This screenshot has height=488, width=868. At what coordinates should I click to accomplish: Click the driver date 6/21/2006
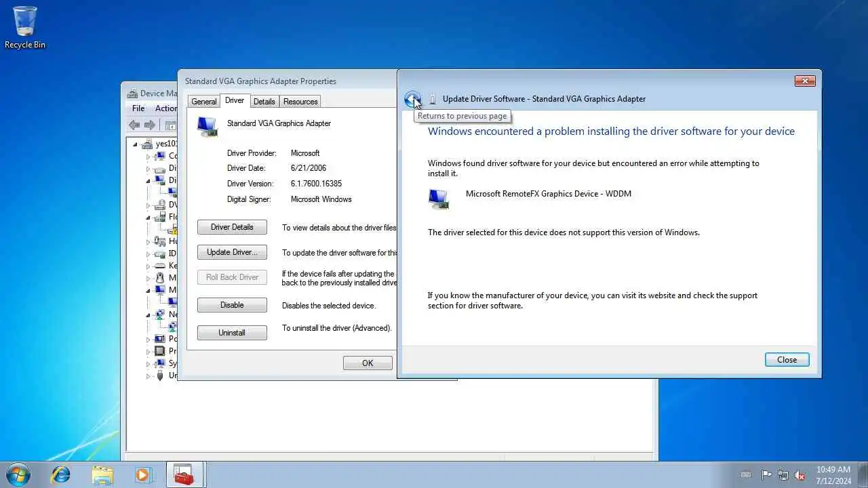click(x=309, y=168)
